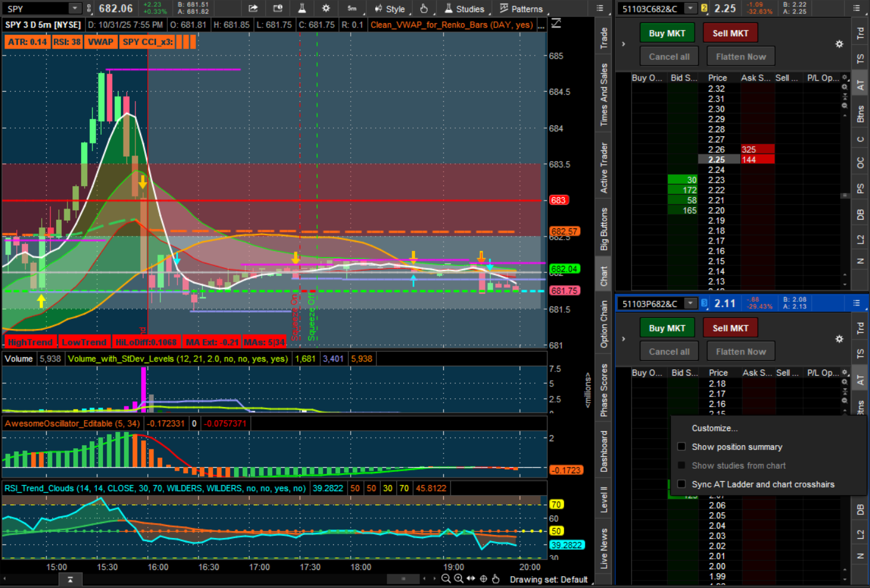Open the call ladder settings gear
The height and width of the screenshot is (588, 870).
pyautogui.click(x=839, y=44)
